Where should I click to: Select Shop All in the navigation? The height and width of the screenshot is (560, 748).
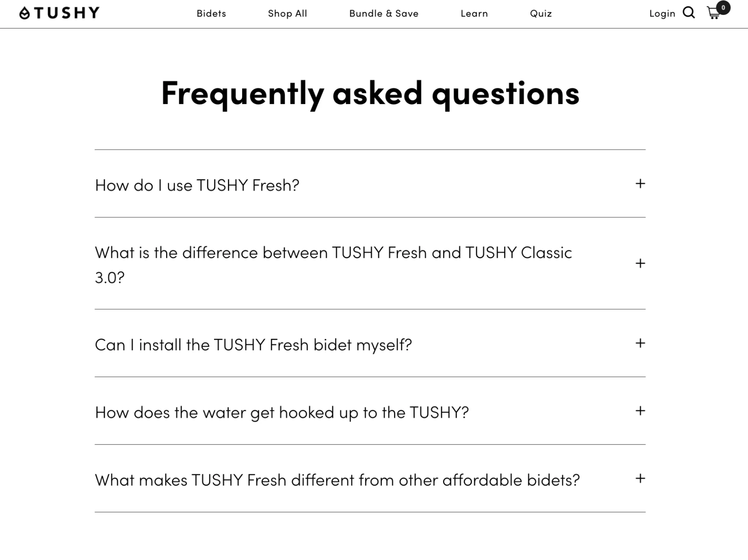coord(287,13)
